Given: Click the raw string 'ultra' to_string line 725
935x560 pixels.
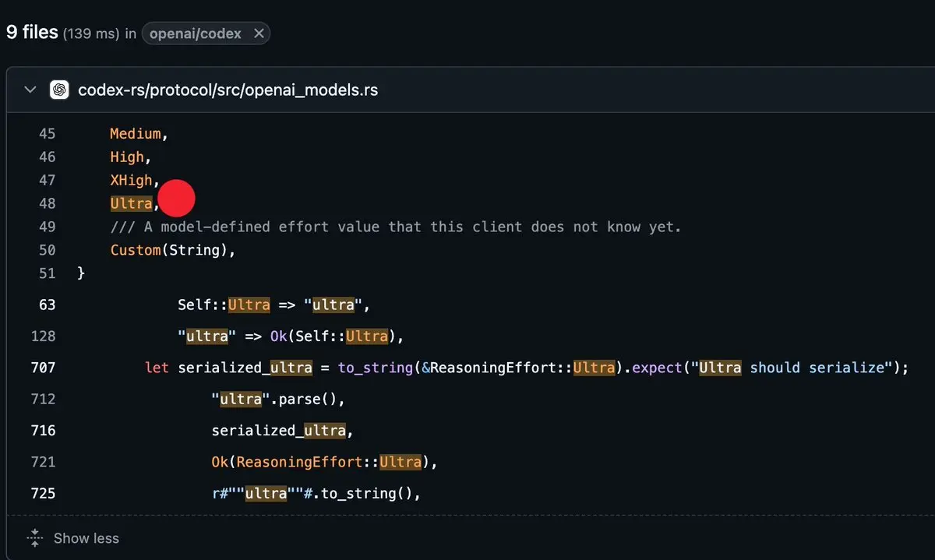Looking at the screenshot, I should (x=316, y=494).
